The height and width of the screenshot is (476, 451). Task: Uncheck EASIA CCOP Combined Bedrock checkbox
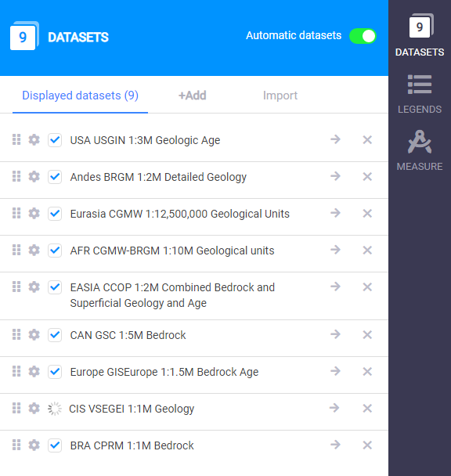(x=55, y=287)
